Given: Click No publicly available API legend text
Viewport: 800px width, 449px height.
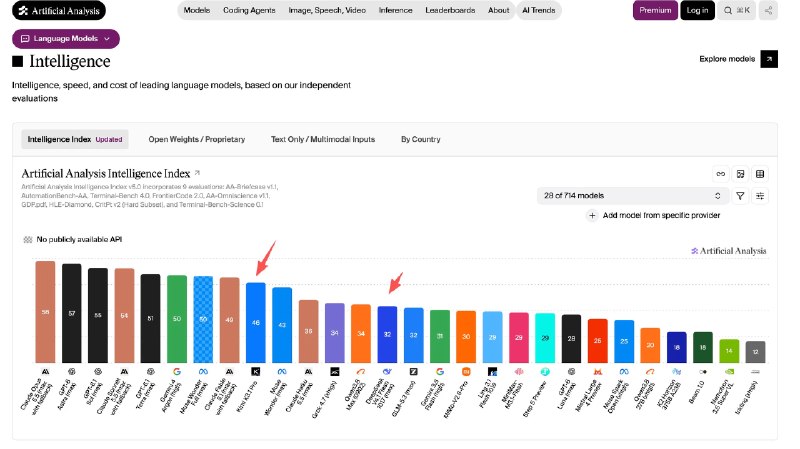Looking at the screenshot, I should pos(79,239).
